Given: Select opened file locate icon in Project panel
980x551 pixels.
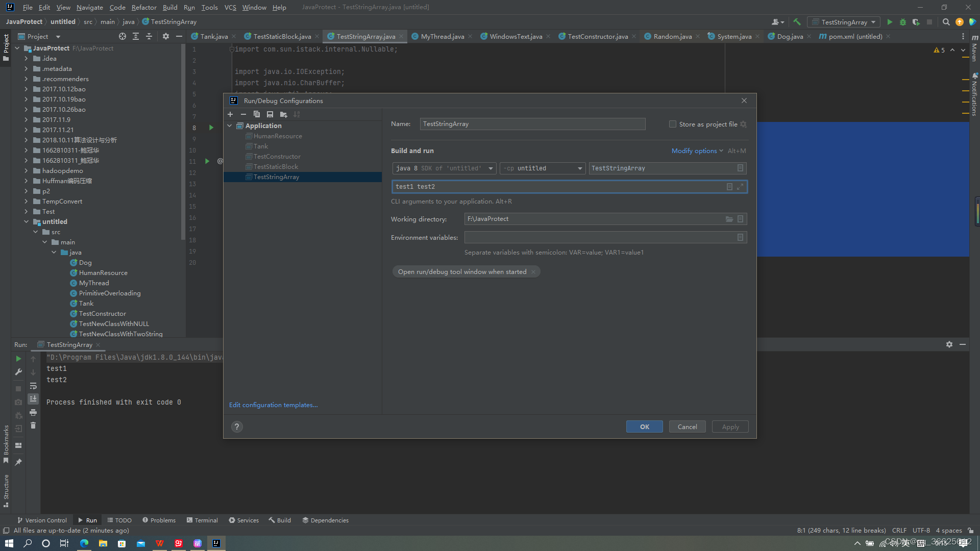Looking at the screenshot, I should tap(122, 36).
